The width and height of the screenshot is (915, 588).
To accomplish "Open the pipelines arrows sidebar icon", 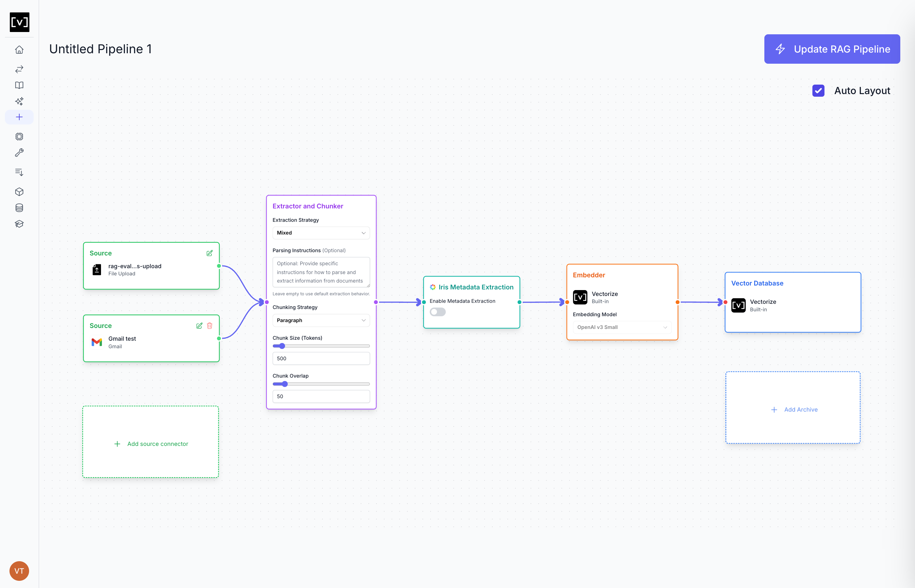I will click(19, 69).
